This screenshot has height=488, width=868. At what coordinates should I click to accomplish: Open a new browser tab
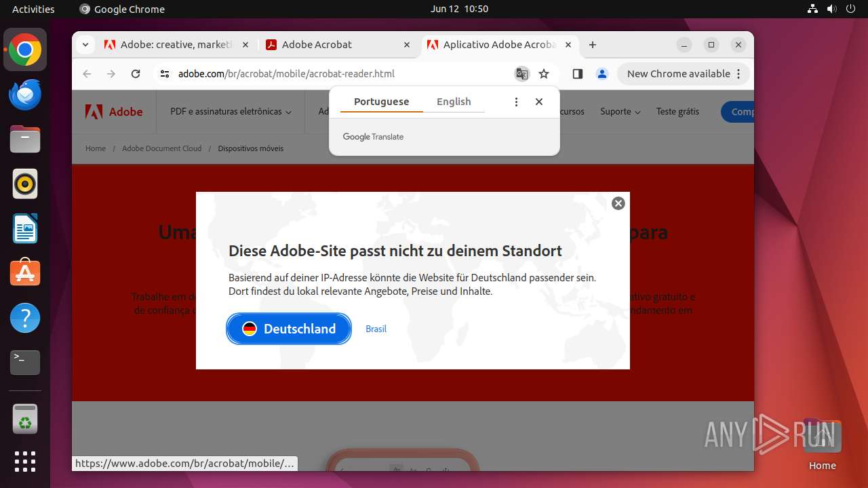tap(593, 45)
